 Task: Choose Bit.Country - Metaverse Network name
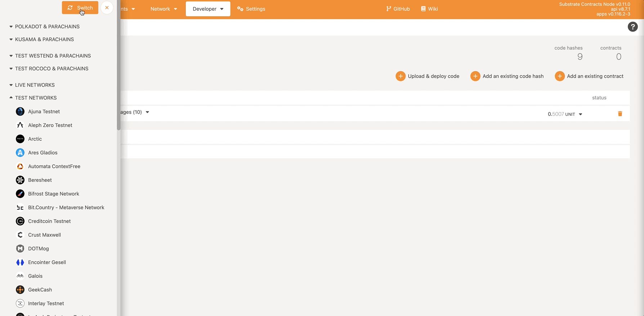click(66, 207)
